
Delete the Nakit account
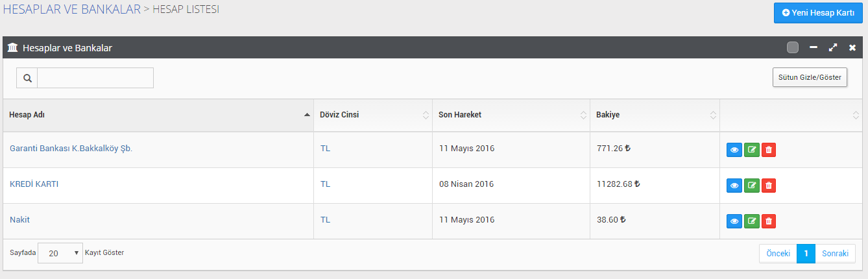click(769, 221)
